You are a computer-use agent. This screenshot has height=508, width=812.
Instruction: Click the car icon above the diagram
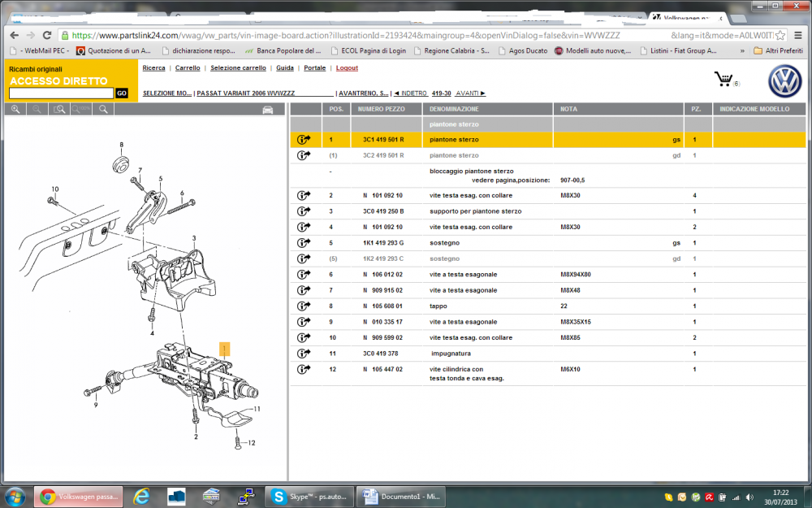tap(267, 110)
